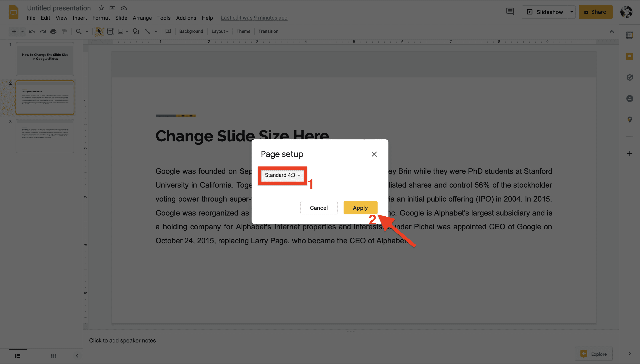Switch to grid view at bottom

tap(53, 356)
